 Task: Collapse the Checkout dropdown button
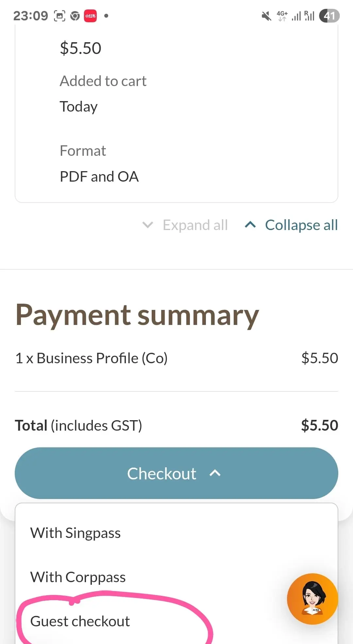point(176,473)
